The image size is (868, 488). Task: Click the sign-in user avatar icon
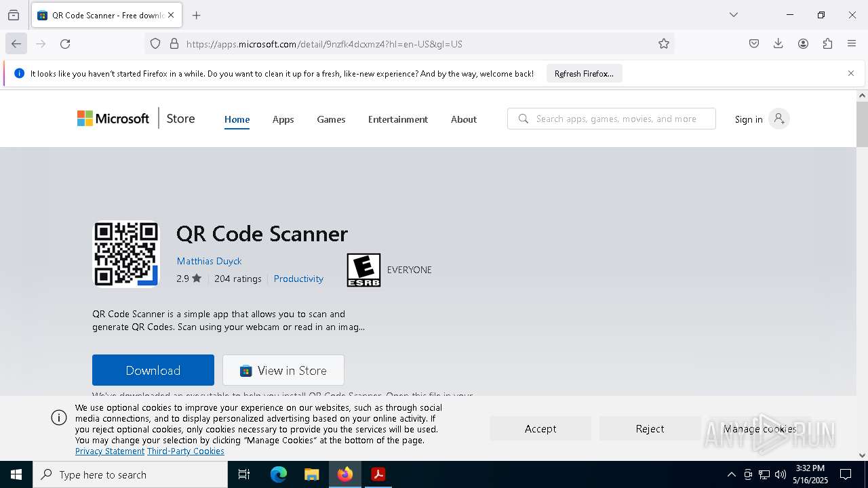pos(779,119)
